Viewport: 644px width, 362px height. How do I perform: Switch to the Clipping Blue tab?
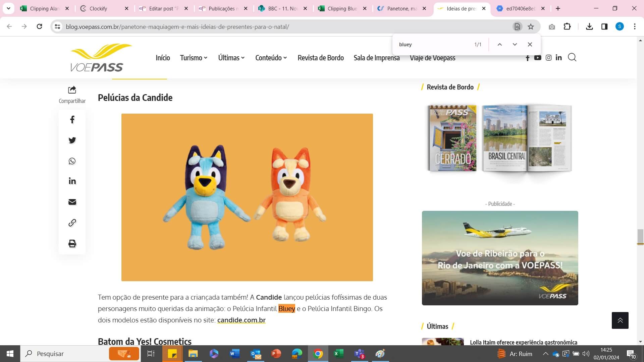click(342, 9)
